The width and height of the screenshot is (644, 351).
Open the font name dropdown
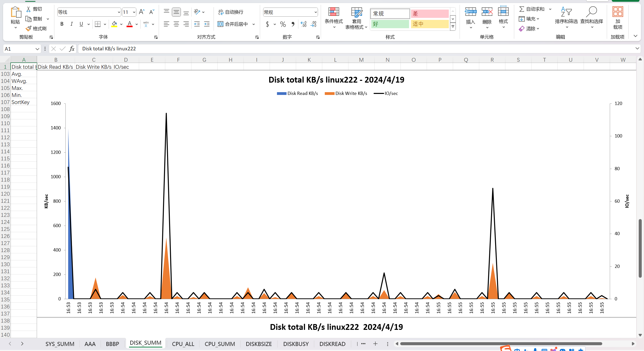coord(119,12)
